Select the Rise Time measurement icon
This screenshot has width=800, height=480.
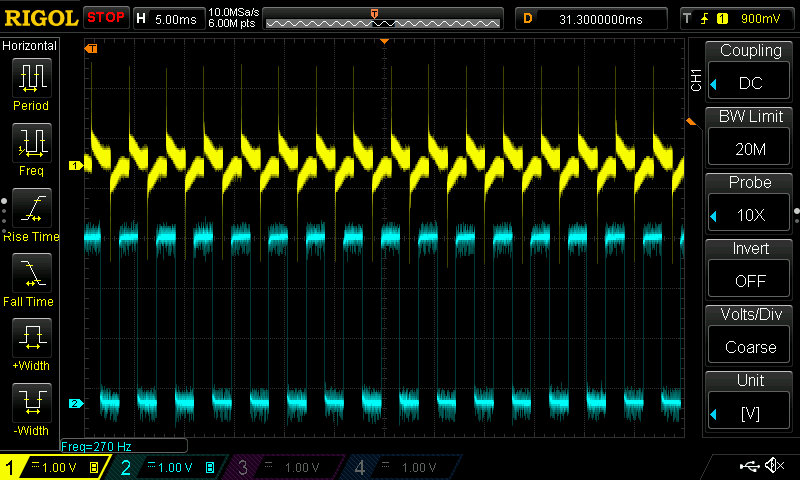click(32, 208)
